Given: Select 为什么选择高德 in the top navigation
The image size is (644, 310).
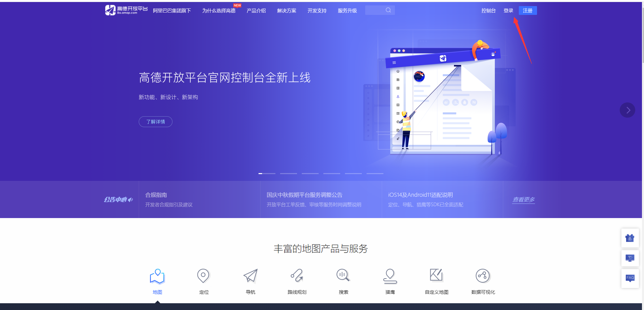Looking at the screenshot, I should [x=219, y=10].
